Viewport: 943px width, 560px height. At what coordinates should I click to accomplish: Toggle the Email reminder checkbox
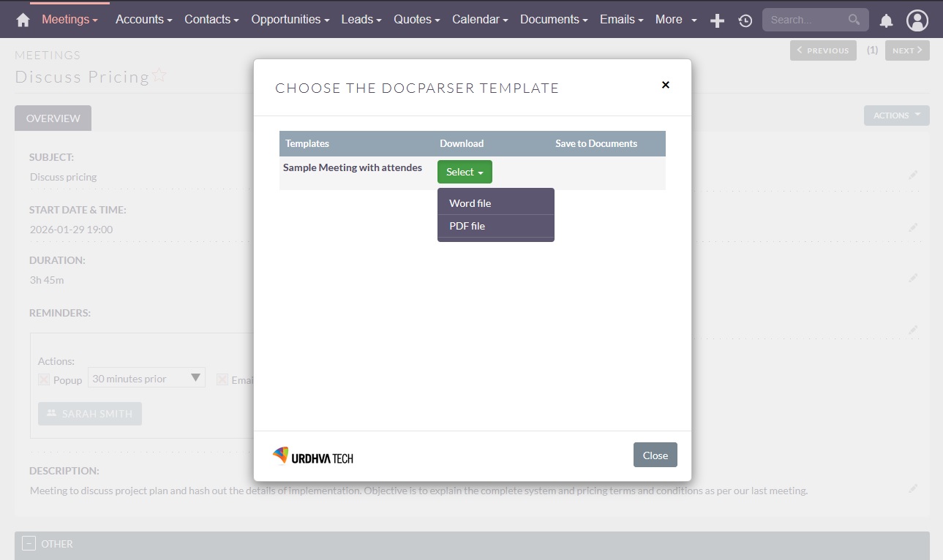[x=222, y=379]
